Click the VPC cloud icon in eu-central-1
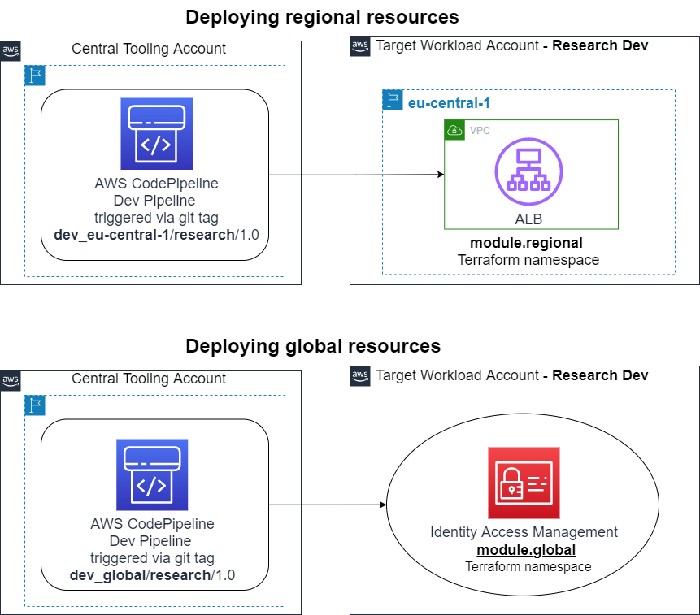Screen dimensions: 700x615 pos(454,129)
